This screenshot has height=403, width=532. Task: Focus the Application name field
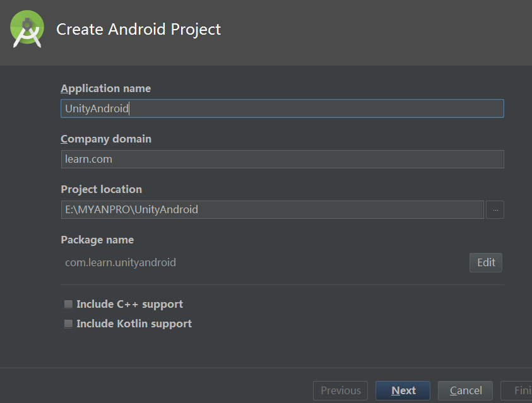(282, 108)
